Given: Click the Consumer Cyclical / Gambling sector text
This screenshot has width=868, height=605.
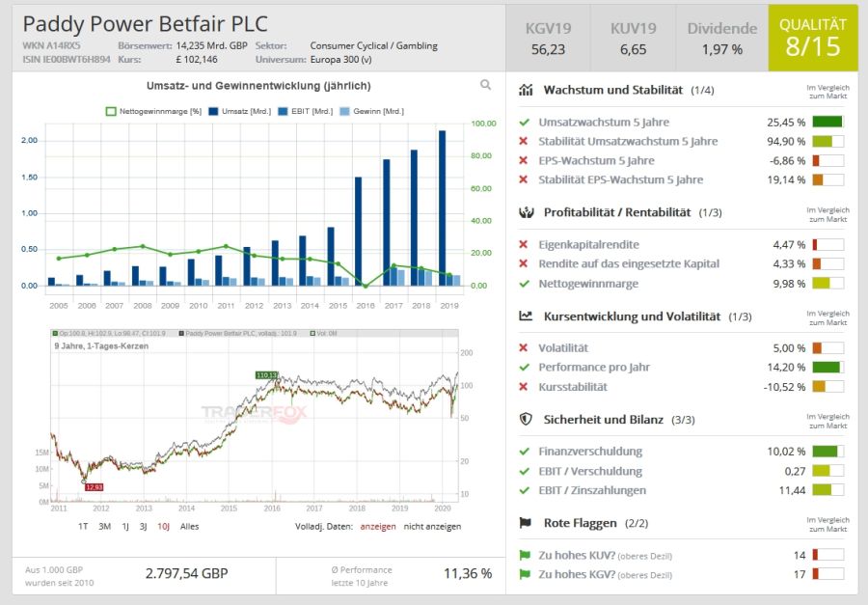Looking at the screenshot, I should pyautogui.click(x=373, y=45).
